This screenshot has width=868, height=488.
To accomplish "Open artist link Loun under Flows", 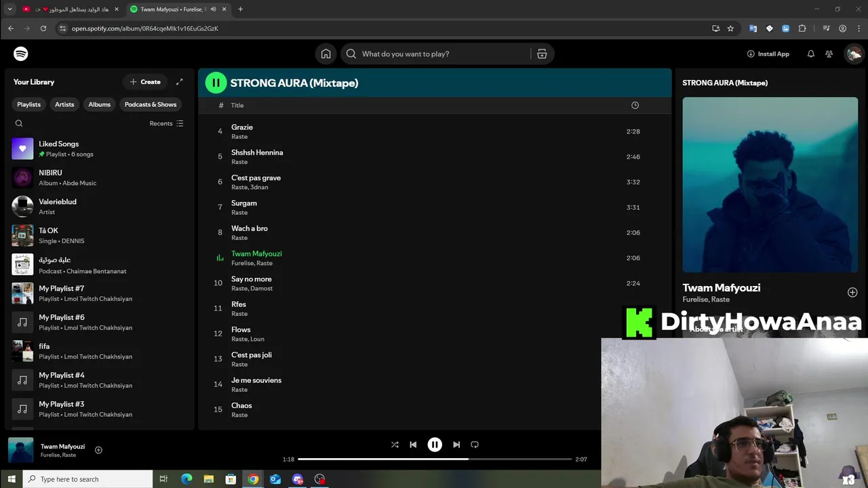I will [258, 339].
